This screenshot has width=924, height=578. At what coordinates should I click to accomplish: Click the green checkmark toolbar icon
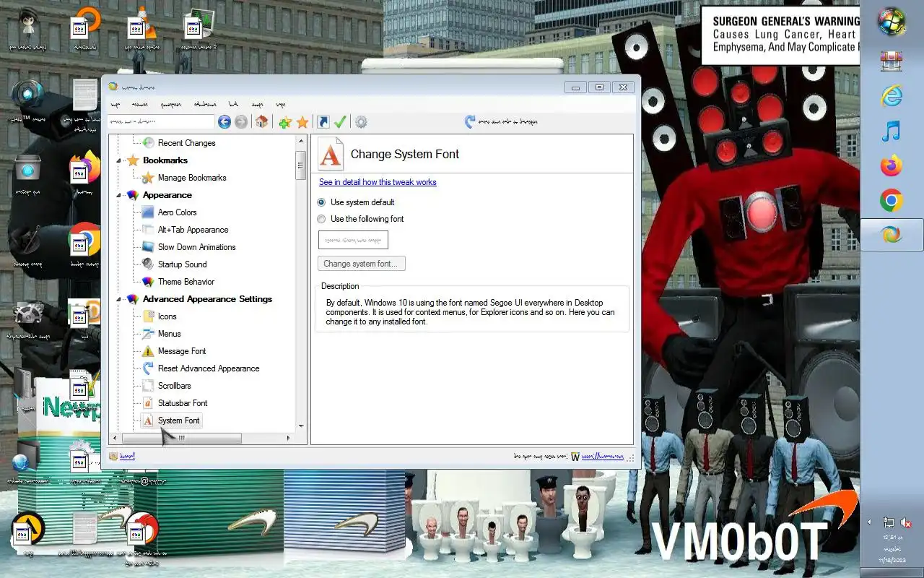[340, 122]
